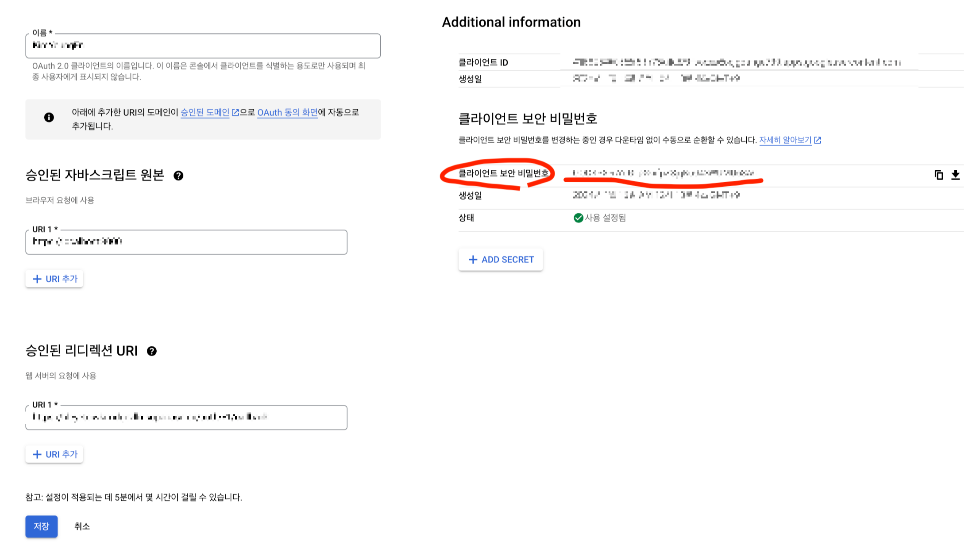Click the 취소 cancel button
The image size is (980, 552).
[82, 526]
